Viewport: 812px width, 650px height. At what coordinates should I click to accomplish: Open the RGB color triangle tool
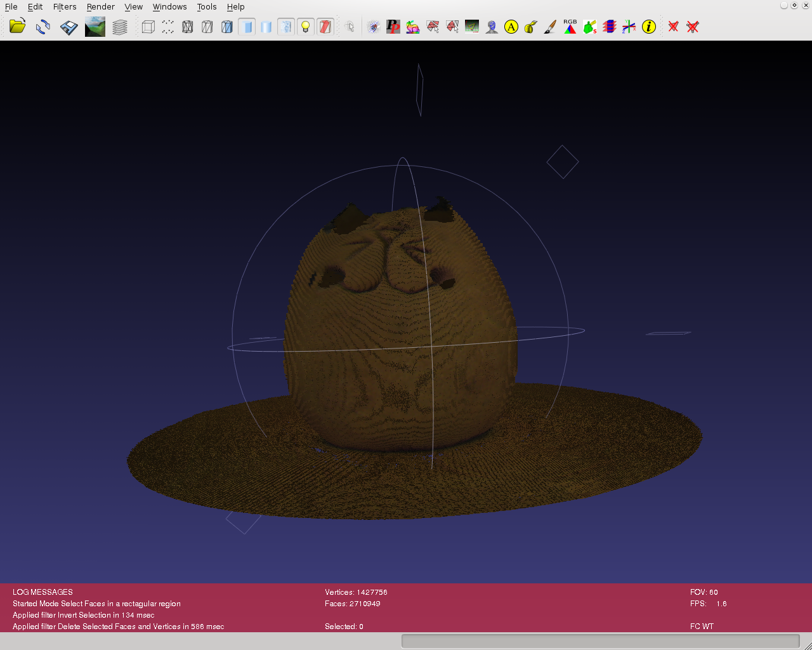[x=570, y=27]
